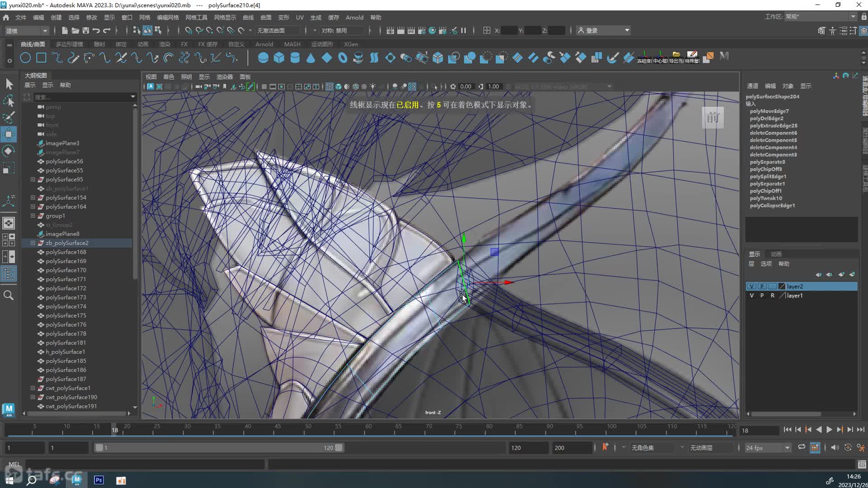This screenshot has width=868, height=488.
Task: Expand the cwt_polySurface1 node
Action: (x=33, y=388)
